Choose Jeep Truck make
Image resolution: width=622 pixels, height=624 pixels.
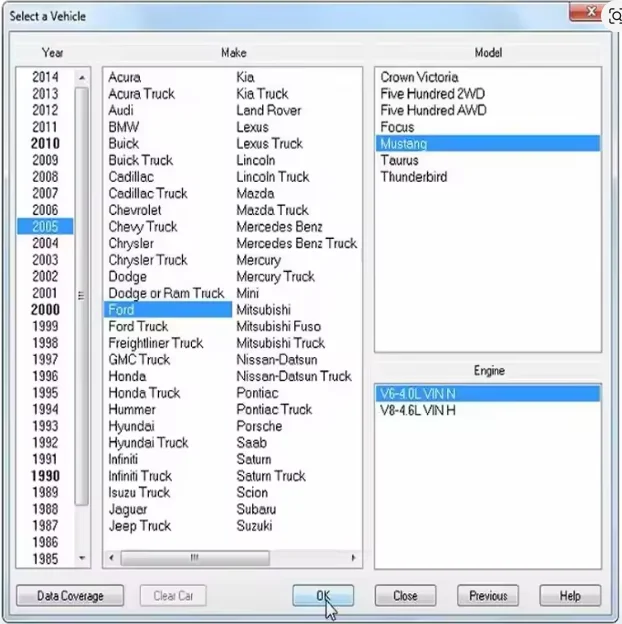140,525
